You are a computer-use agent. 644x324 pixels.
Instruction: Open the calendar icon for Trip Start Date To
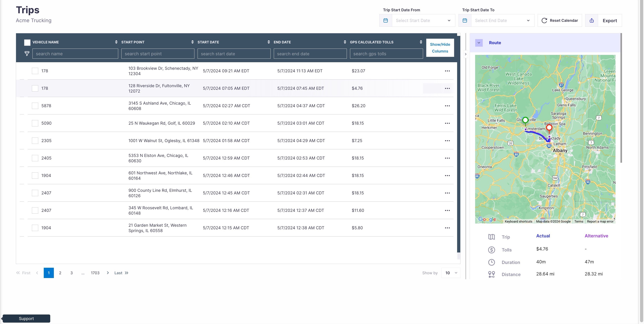point(465,20)
